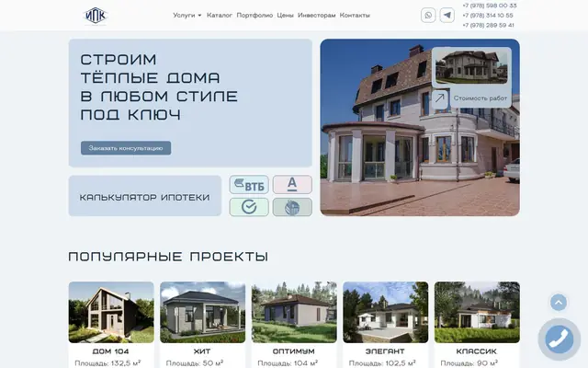This screenshot has height=368, width=588.
Task: Click the arrow icon beside Стоимость работ
Action: [x=440, y=98]
